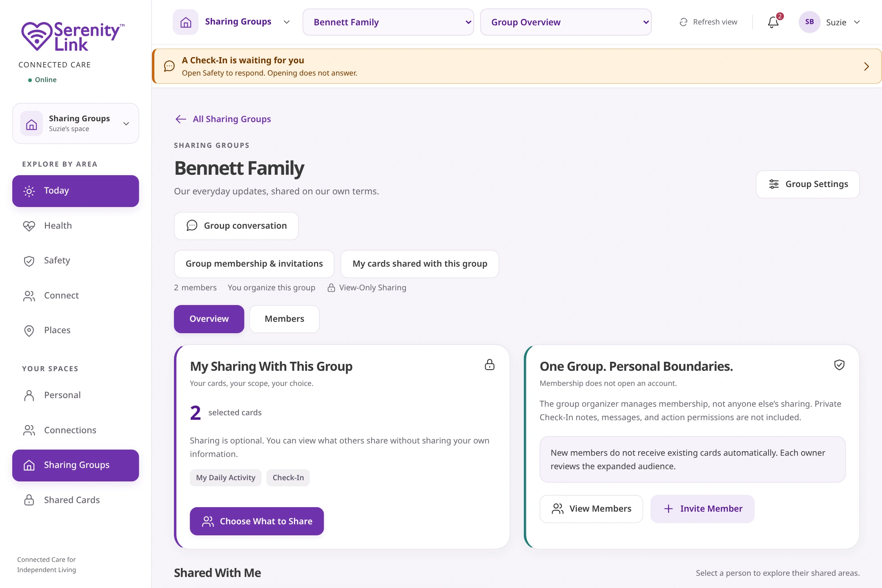The width and height of the screenshot is (882, 588).
Task: Click the shield check icon on Boundaries card
Action: (x=839, y=365)
